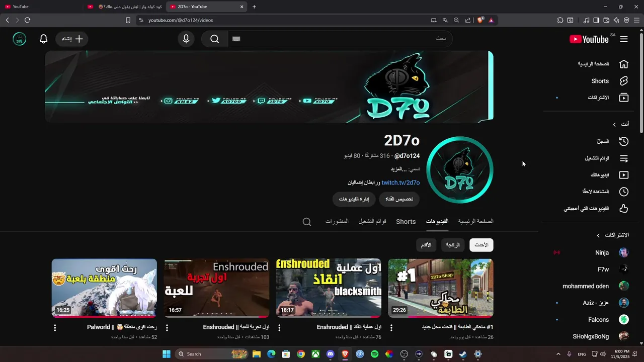This screenshot has height=362, width=644.
Task: Click the search magnifier button
Action: point(215,39)
